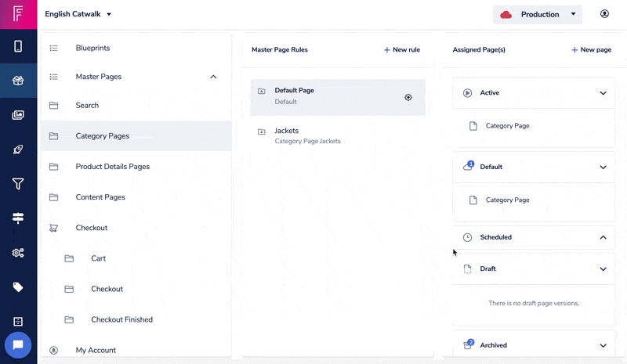The image size is (627, 364).
Task: Open the chat support bubble
Action: pyautogui.click(x=18, y=344)
